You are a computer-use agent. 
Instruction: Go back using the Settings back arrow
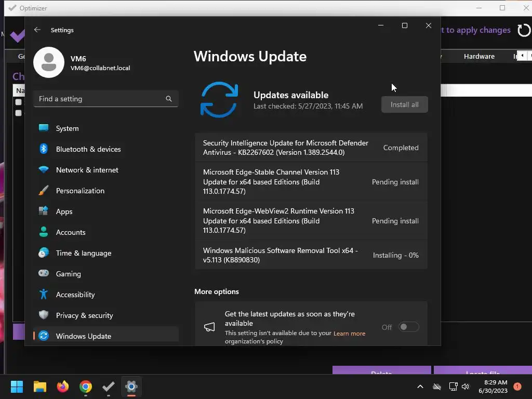click(x=37, y=30)
